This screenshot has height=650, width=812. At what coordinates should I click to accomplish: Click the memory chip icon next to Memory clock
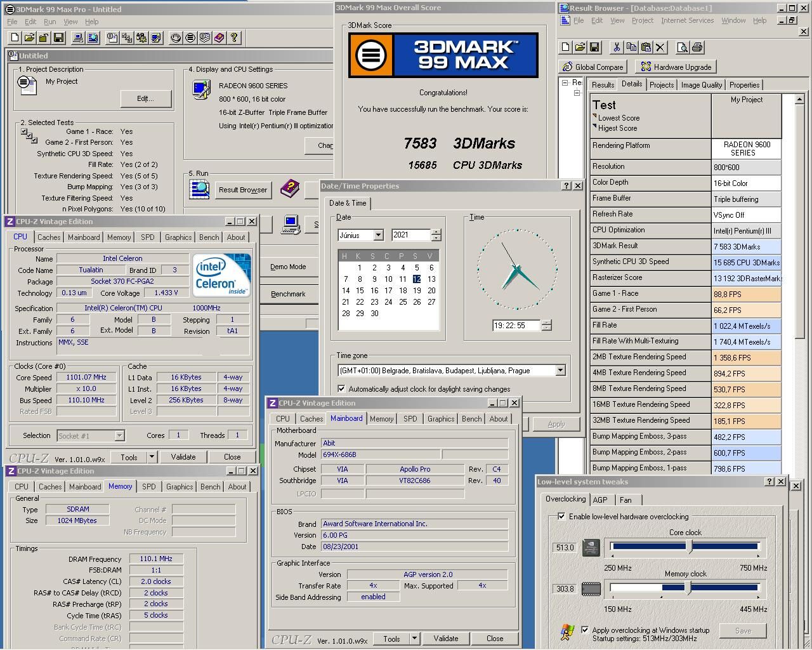point(591,589)
